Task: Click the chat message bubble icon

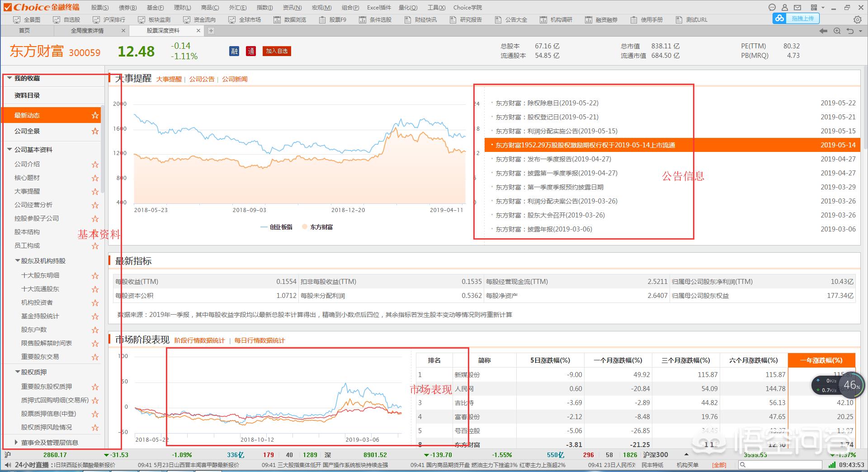Action: [x=772, y=7]
